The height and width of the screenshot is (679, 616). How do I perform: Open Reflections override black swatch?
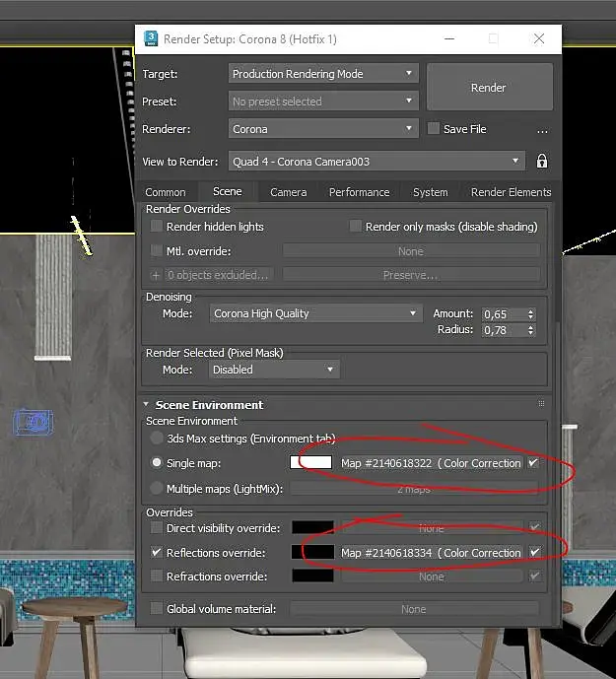pyautogui.click(x=312, y=552)
